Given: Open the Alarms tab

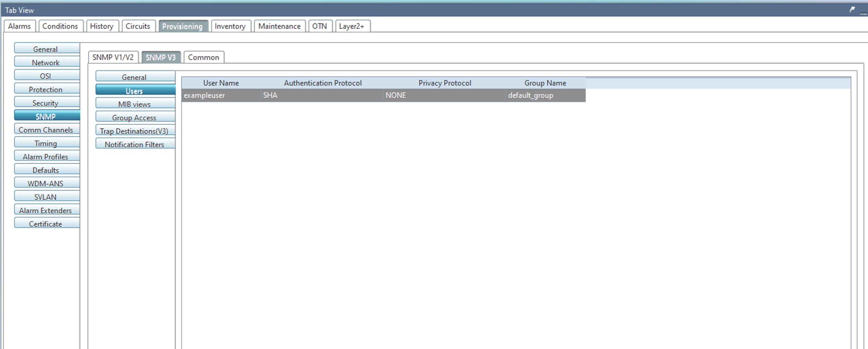Looking at the screenshot, I should (x=20, y=26).
